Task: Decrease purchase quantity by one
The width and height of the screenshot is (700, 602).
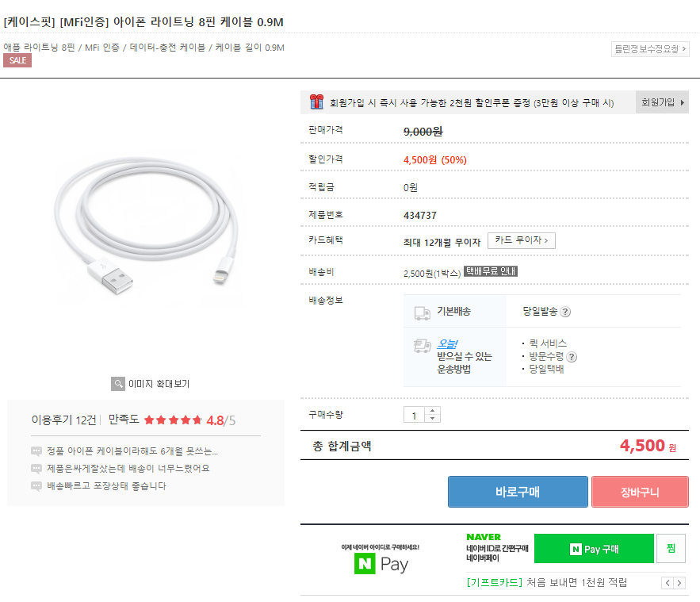Action: 432,419
